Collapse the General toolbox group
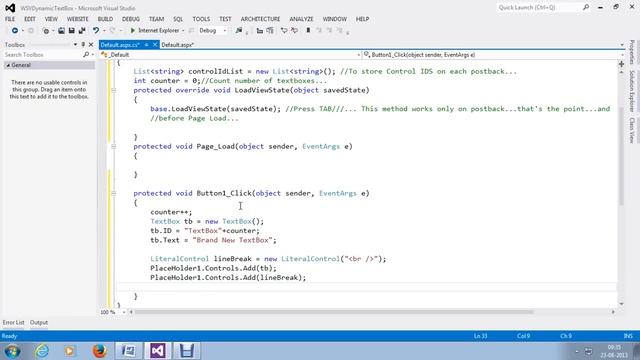Image resolution: width=640 pixels, height=360 pixels. [8, 65]
